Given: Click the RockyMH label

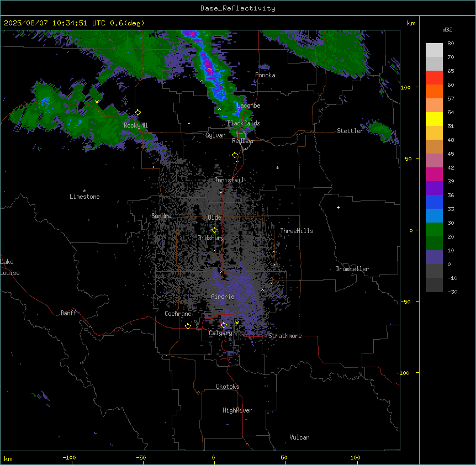Looking at the screenshot, I should [x=135, y=125].
